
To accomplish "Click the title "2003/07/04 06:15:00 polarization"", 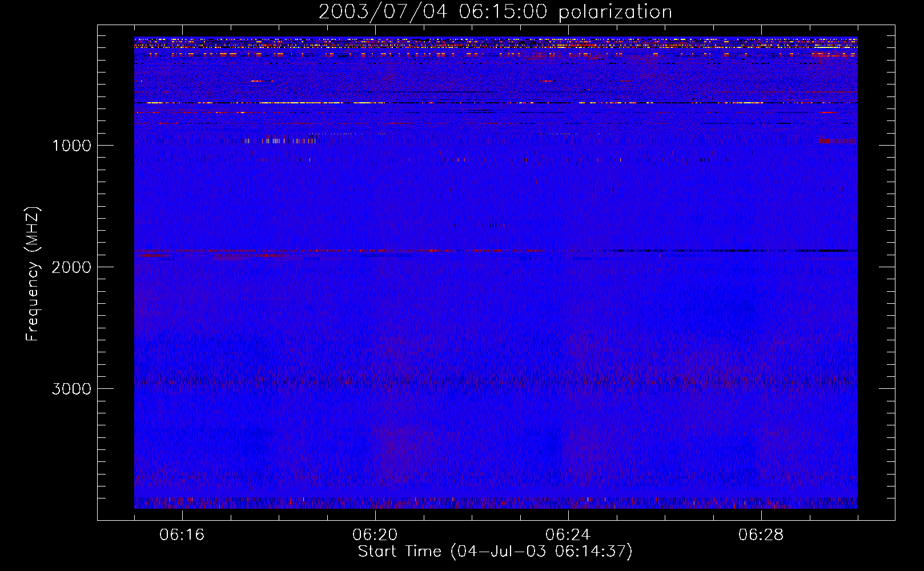I will pyautogui.click(x=495, y=12).
